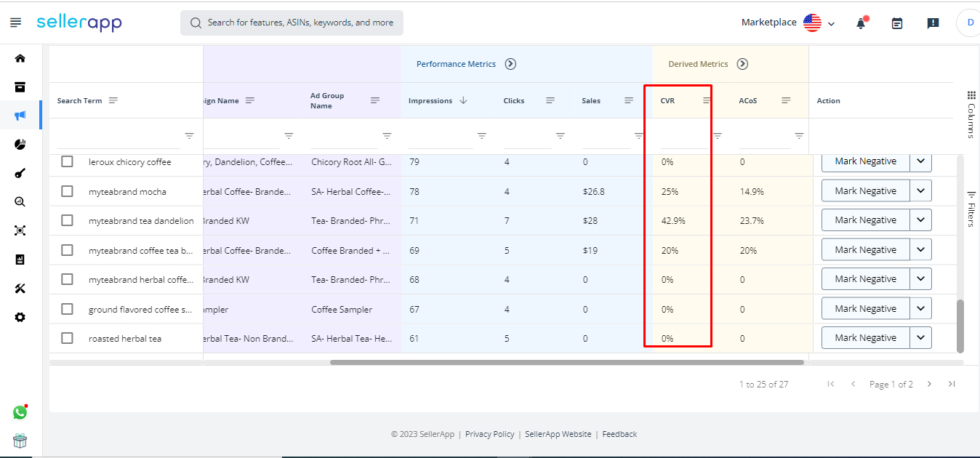
Task: Open the Columns panel on the right
Action: 972,105
